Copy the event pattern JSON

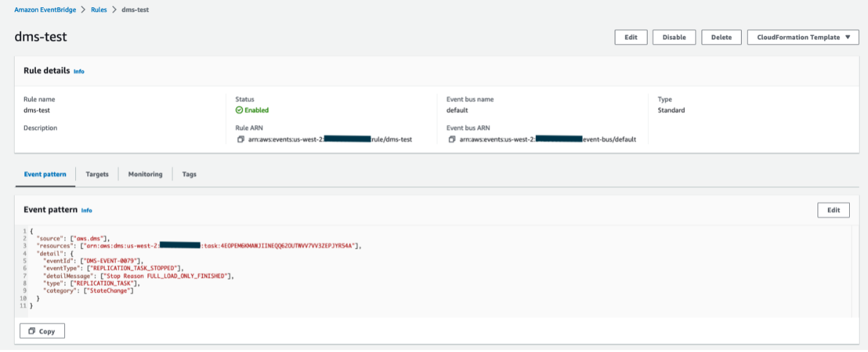coord(42,331)
